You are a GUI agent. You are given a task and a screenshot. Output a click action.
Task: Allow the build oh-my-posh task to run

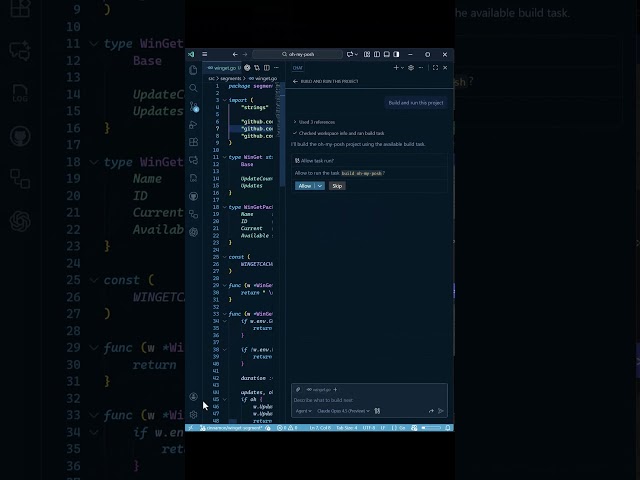click(x=305, y=186)
